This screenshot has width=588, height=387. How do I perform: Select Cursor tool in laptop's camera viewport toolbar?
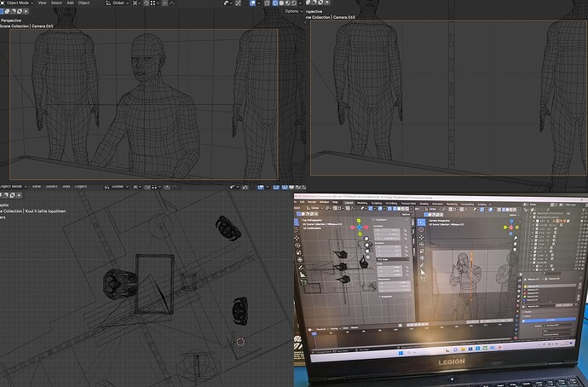coord(421,229)
